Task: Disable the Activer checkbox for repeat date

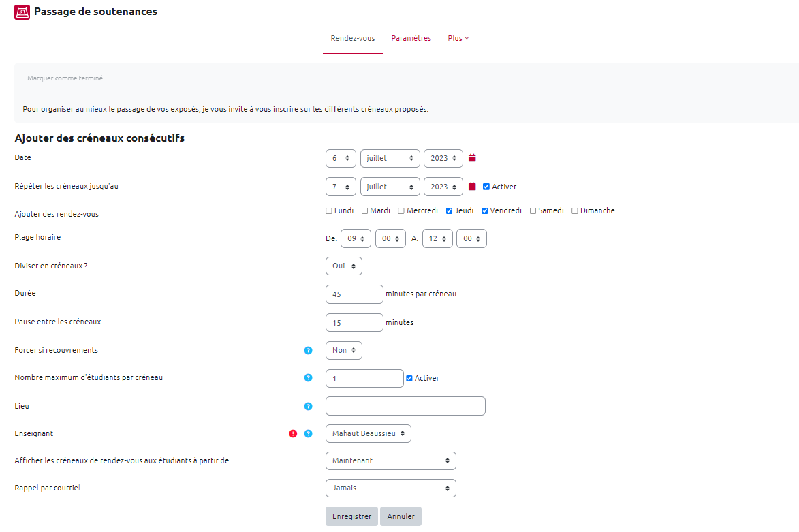Action: [x=486, y=187]
